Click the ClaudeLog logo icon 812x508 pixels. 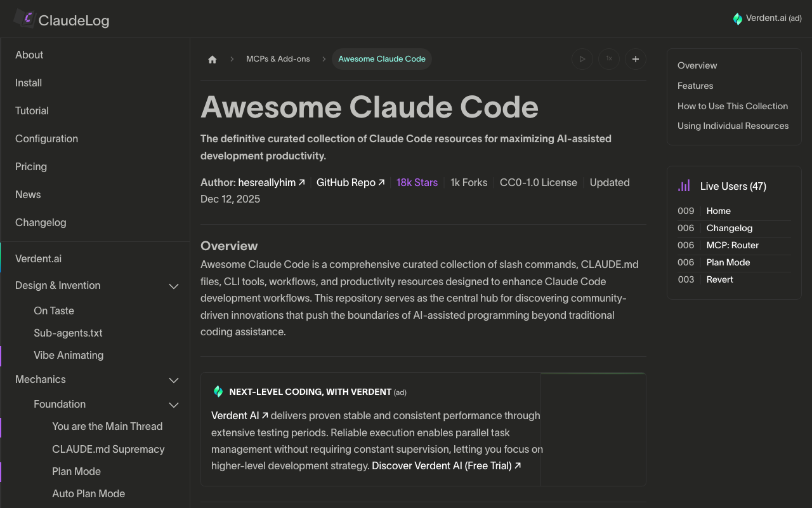pyautogui.click(x=24, y=19)
